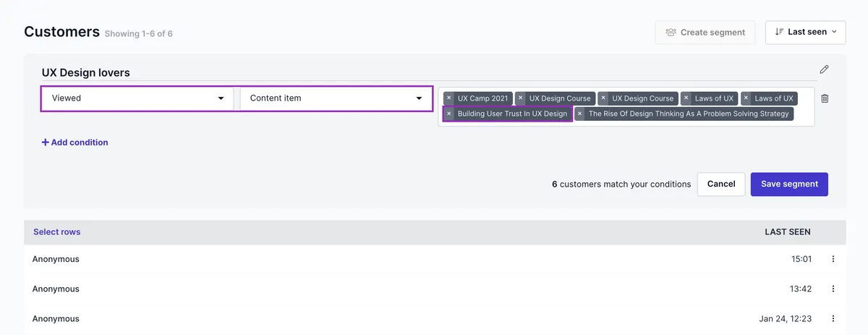This screenshot has height=335, width=868.
Task: Click the Anonymous customer seen Jan 24, 12:23
Action: click(56, 318)
